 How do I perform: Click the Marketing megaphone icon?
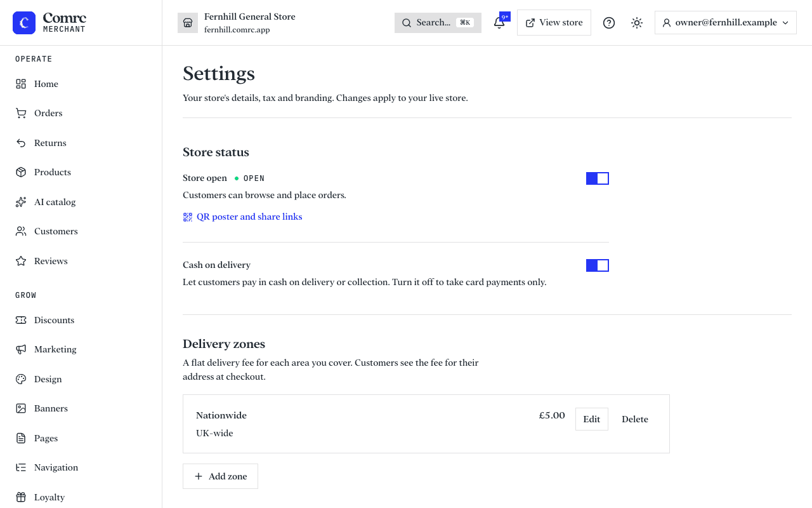pyautogui.click(x=21, y=349)
